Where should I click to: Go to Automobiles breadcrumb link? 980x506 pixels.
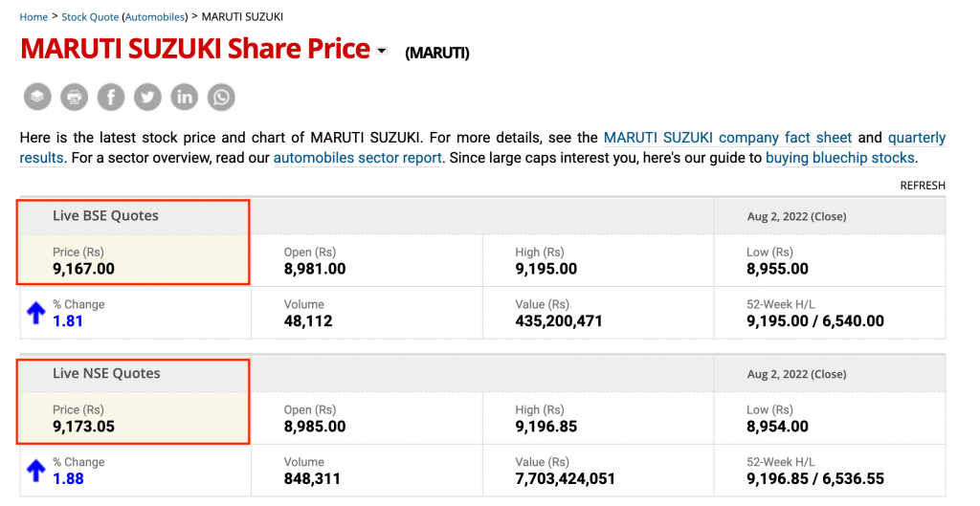tap(155, 17)
